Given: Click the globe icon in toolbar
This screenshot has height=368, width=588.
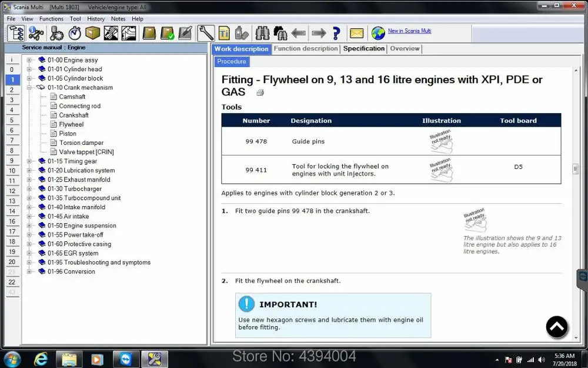Looking at the screenshot, I should [x=378, y=34].
